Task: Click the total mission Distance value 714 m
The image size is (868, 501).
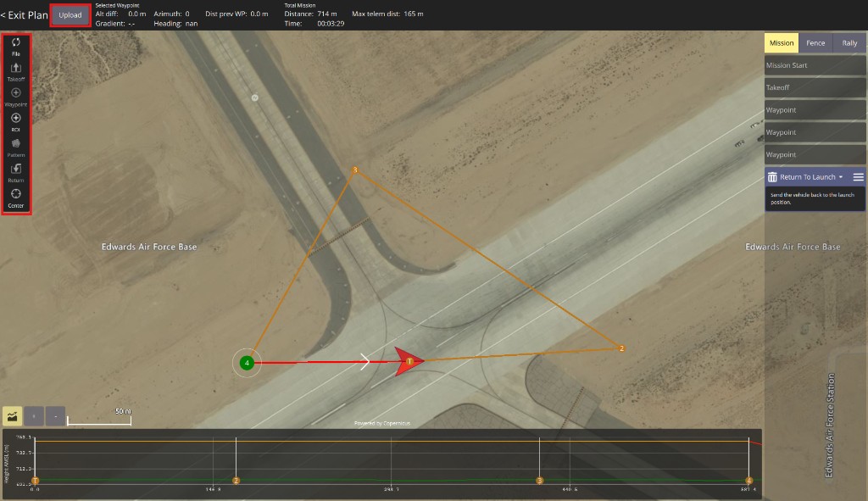Action: (x=326, y=14)
